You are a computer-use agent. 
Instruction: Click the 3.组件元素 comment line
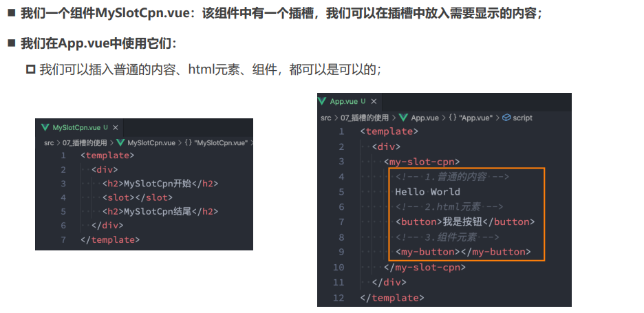click(x=447, y=237)
